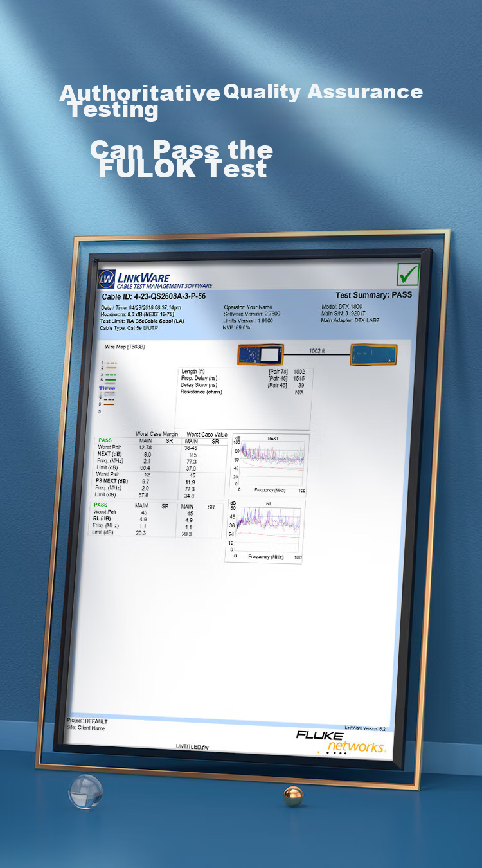Click 'Test Summary: PASS' label
The image size is (482, 868).
tap(374, 295)
